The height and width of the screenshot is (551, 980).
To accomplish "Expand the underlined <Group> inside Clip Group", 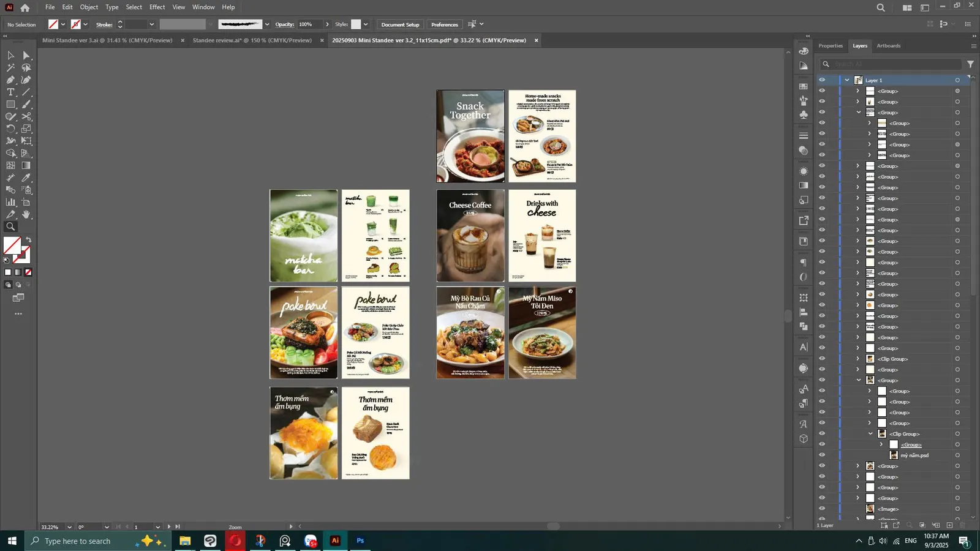I will 881,444.
